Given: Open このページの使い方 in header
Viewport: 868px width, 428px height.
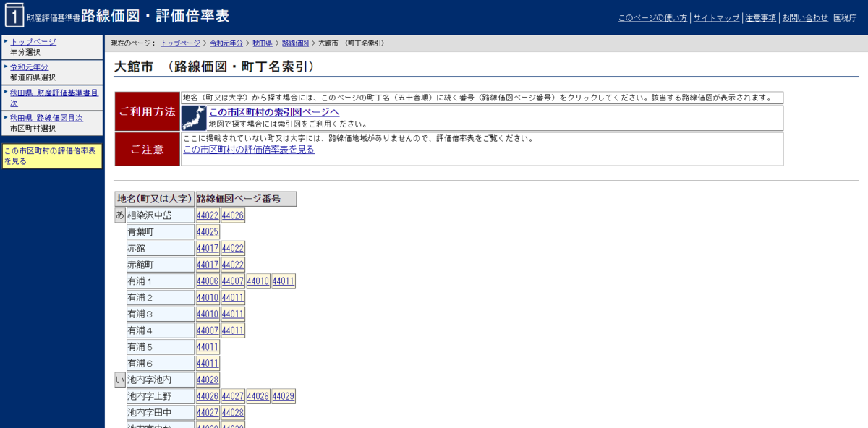Looking at the screenshot, I should click(652, 18).
